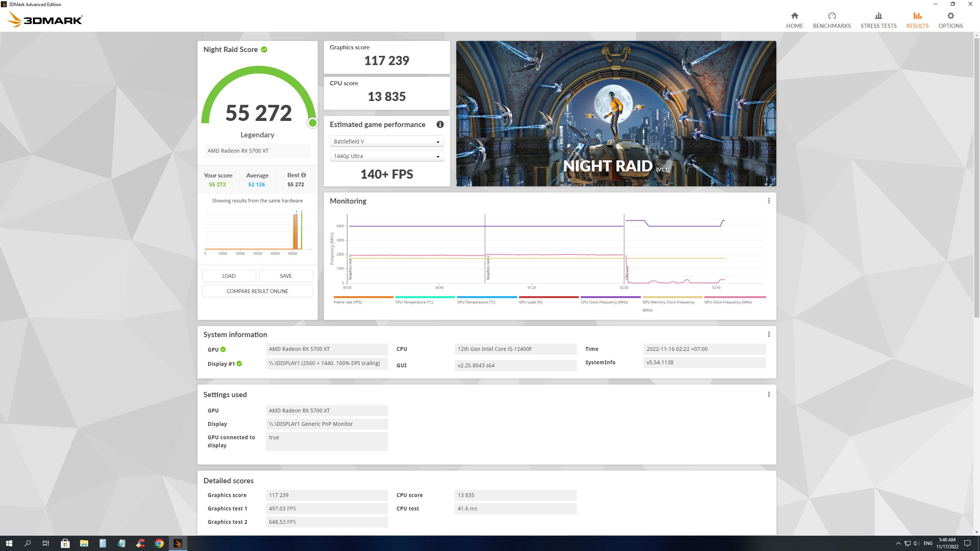The image size is (980, 551).
Task: Click the LOAD button
Action: click(x=229, y=276)
